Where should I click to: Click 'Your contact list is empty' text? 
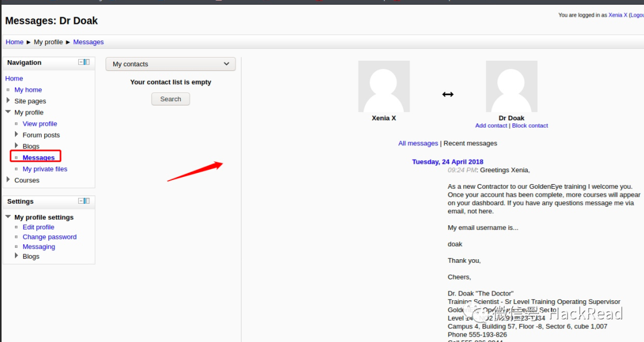171,82
